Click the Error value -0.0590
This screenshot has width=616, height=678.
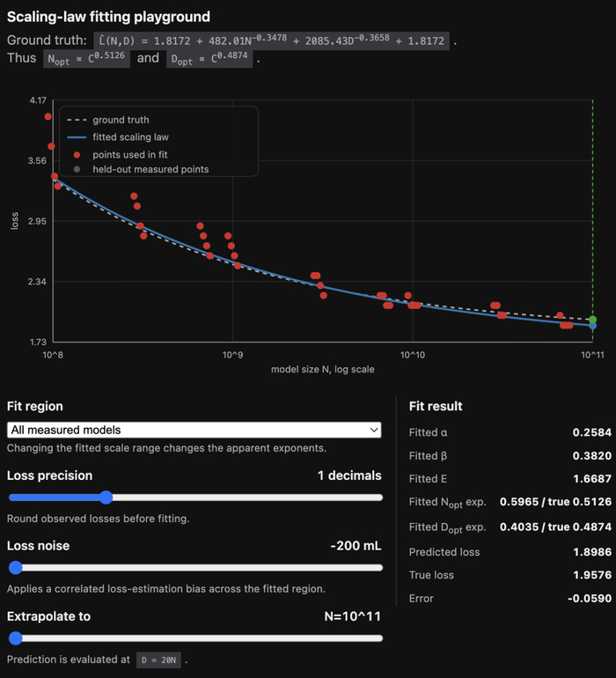[590, 599]
